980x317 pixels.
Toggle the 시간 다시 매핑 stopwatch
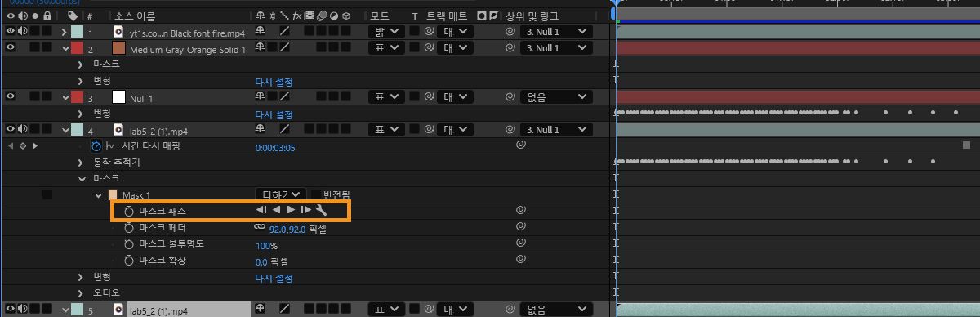coord(96,145)
